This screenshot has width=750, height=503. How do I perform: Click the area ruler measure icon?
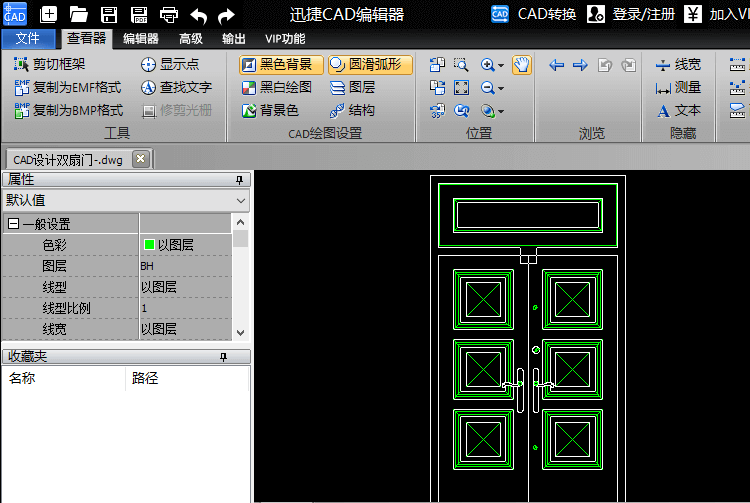737,110
